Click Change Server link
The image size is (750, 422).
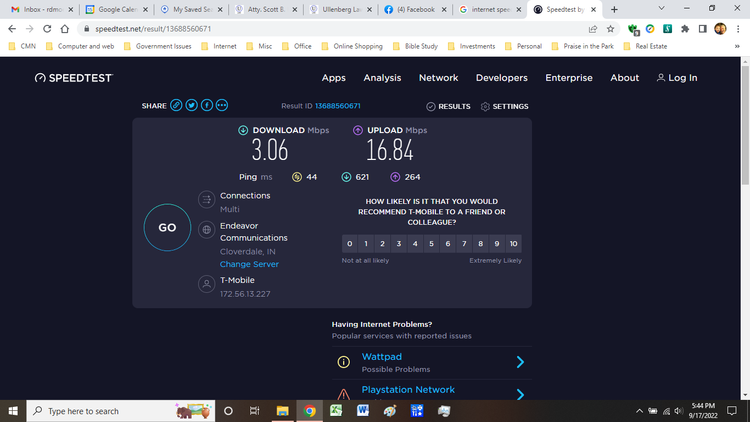click(249, 264)
